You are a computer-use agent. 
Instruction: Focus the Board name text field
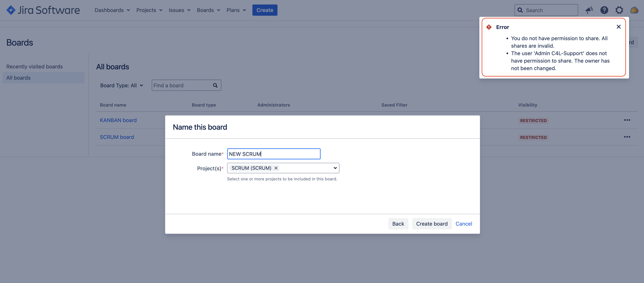tap(274, 154)
